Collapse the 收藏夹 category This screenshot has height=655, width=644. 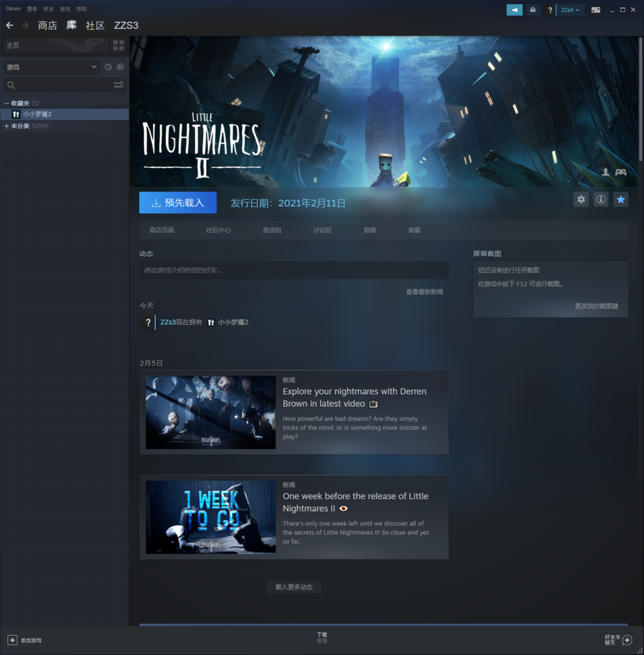coord(7,103)
